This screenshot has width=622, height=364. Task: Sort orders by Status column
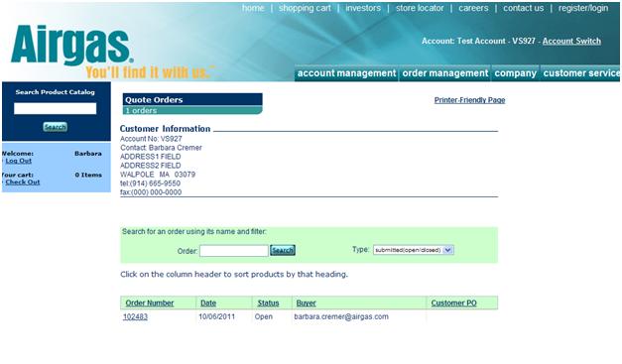(268, 303)
